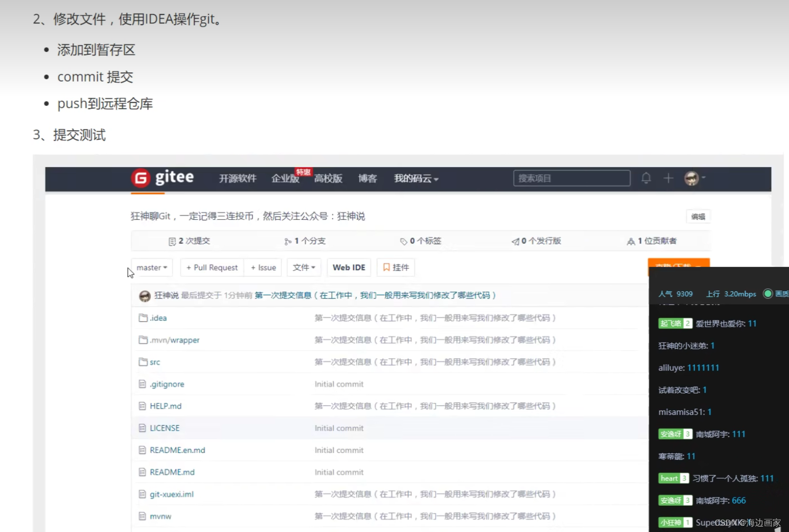Click the Initial commit message for .gitignore
Image resolution: width=789 pixels, height=532 pixels.
pyautogui.click(x=339, y=384)
